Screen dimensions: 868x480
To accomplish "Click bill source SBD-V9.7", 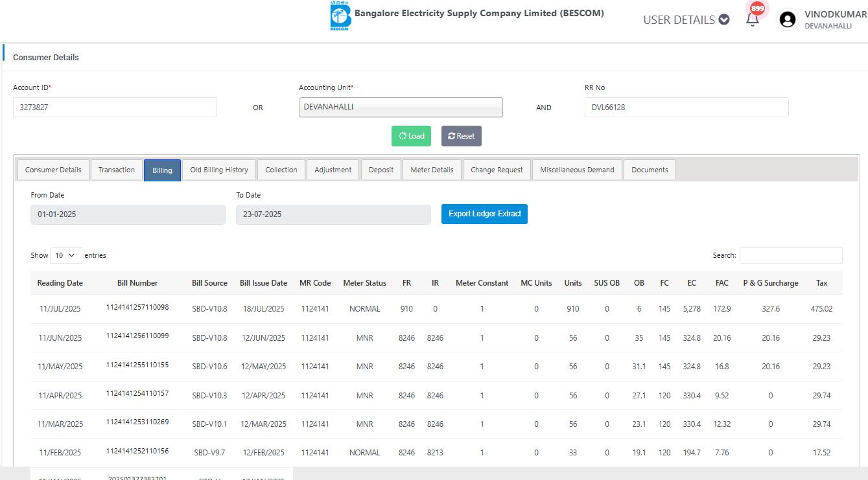I will click(209, 453).
